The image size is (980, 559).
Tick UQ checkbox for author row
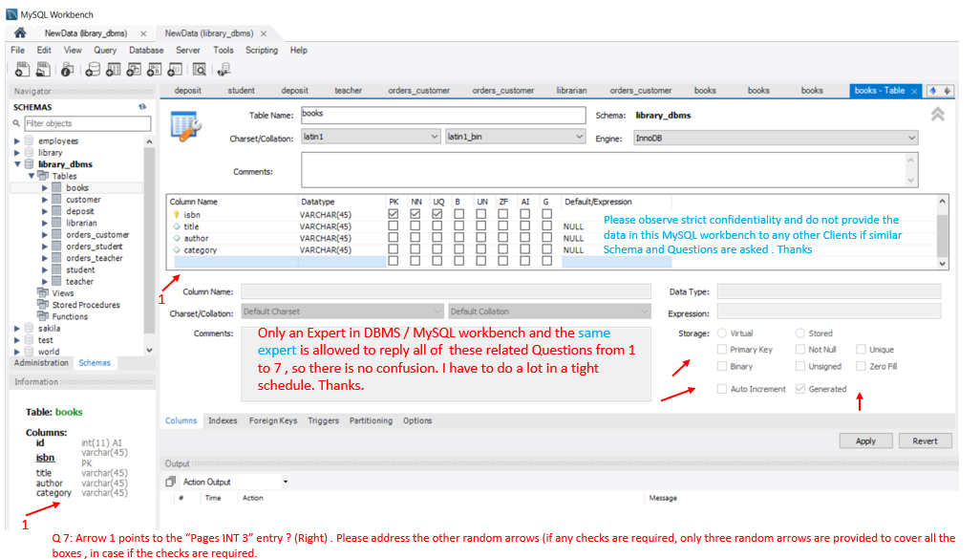(437, 238)
